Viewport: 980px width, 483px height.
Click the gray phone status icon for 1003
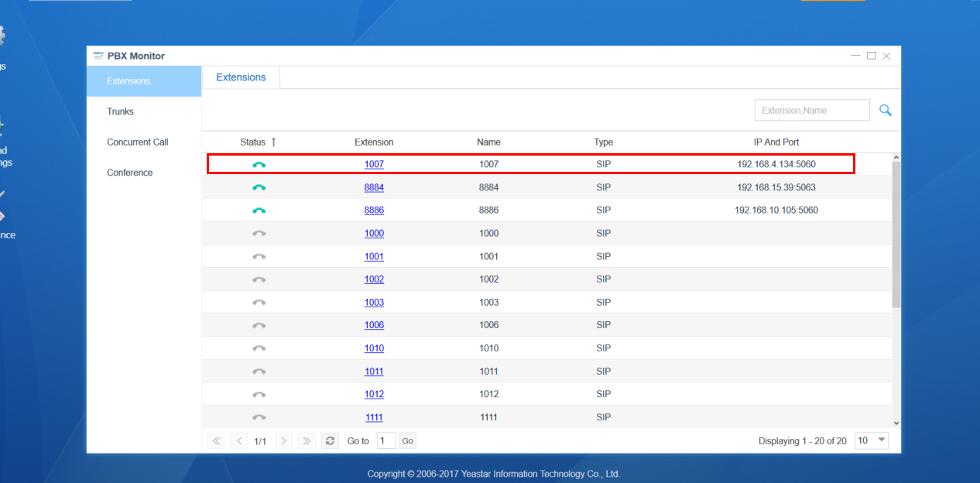click(x=259, y=303)
